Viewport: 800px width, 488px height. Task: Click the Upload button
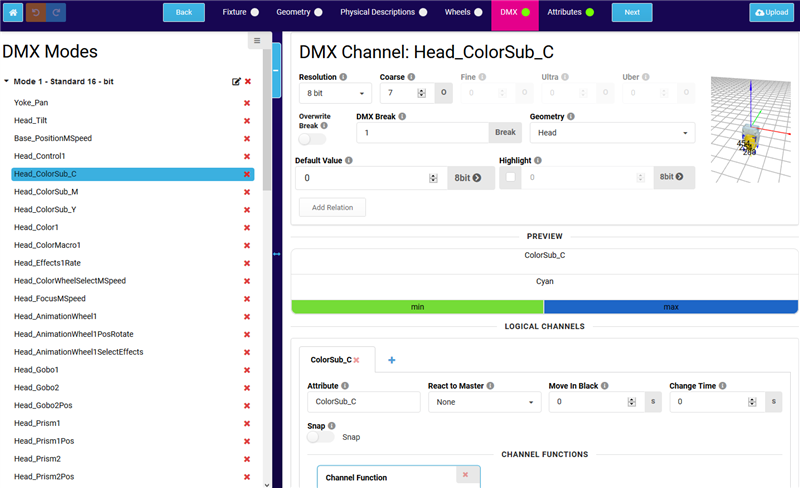(772, 12)
